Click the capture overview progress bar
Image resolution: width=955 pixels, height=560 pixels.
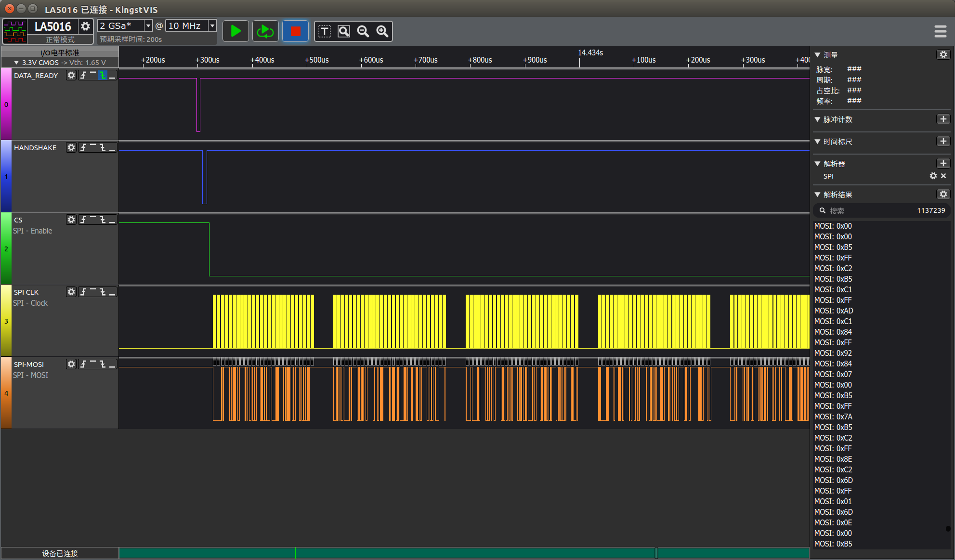click(464, 553)
